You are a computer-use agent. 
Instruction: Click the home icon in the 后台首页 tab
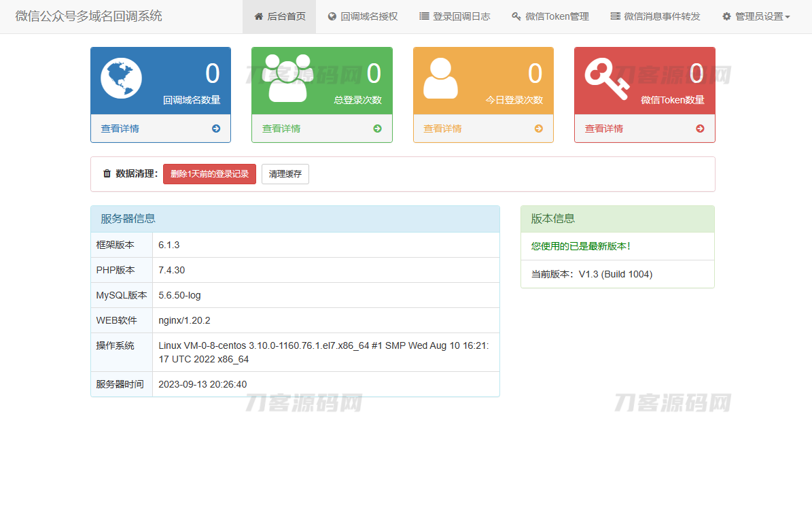point(258,16)
